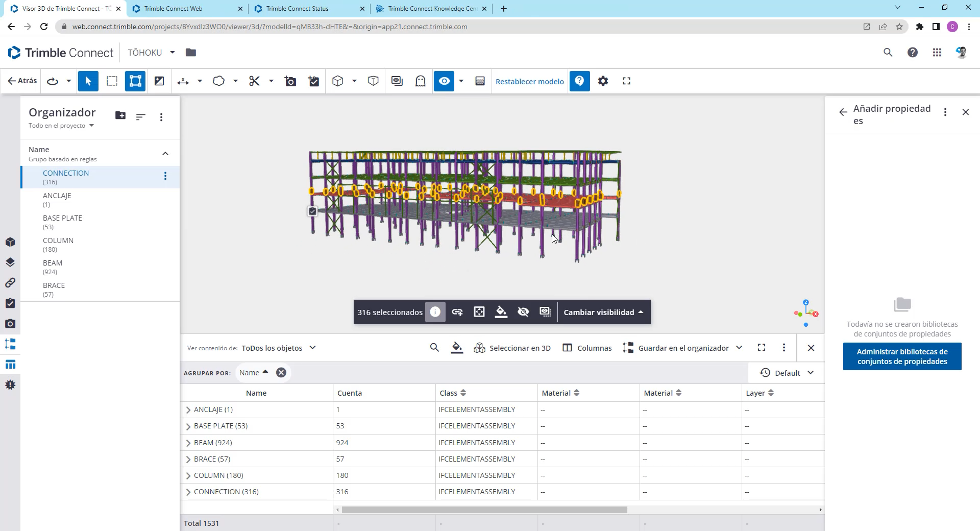
Task: Collapse the Name rule-based group
Action: point(165,154)
